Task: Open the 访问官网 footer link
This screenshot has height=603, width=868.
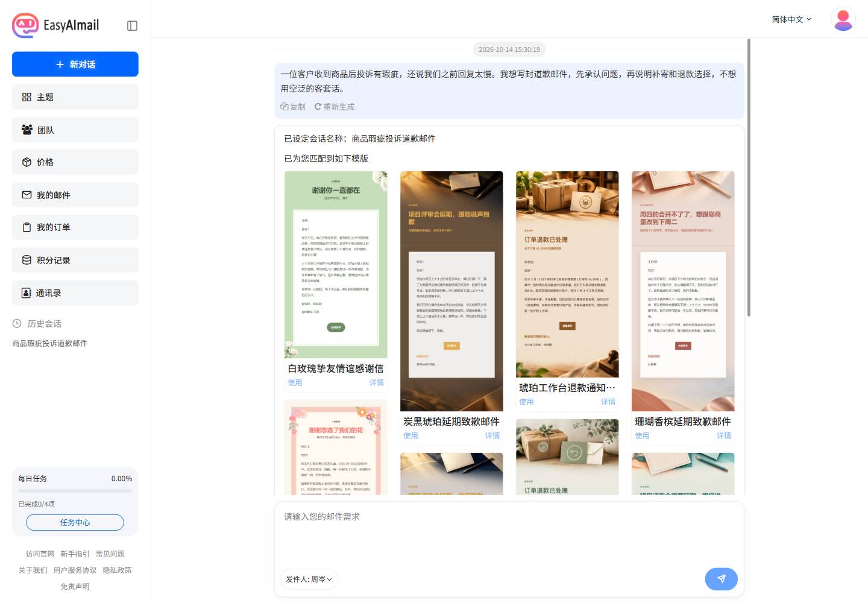Action: click(x=40, y=554)
